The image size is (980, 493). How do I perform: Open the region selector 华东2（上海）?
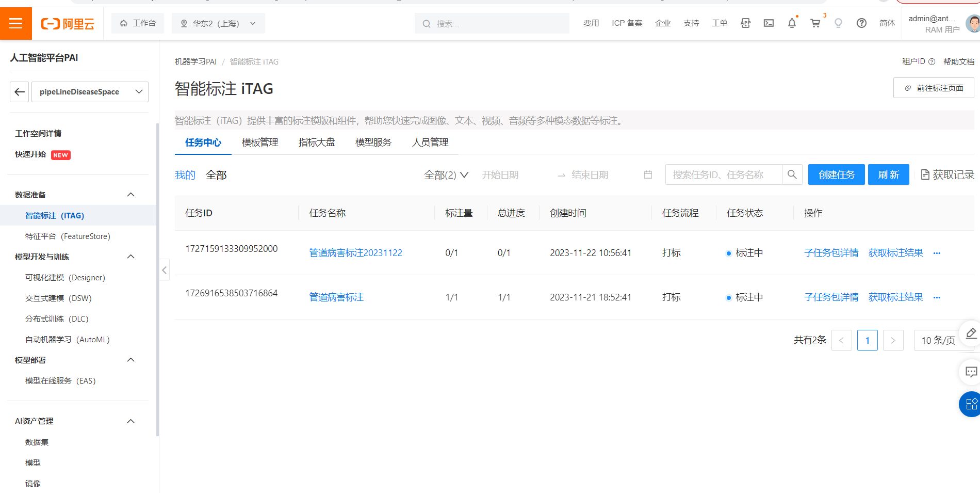pos(218,23)
